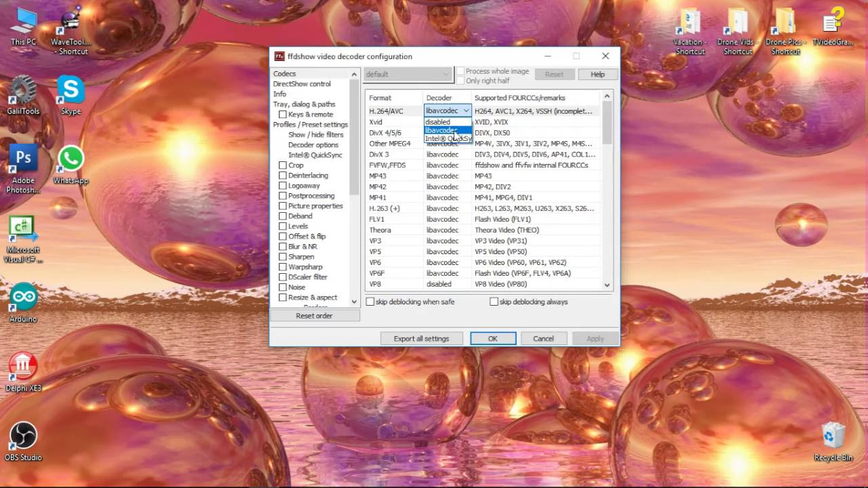Open Profiles / Preset settings page

[311, 125]
